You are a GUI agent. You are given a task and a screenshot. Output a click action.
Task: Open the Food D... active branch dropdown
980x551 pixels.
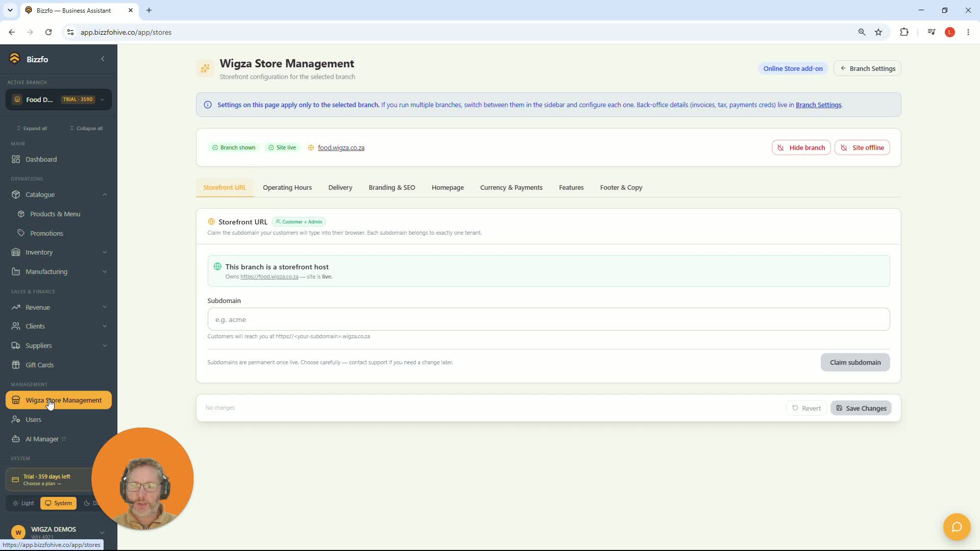coord(59,99)
